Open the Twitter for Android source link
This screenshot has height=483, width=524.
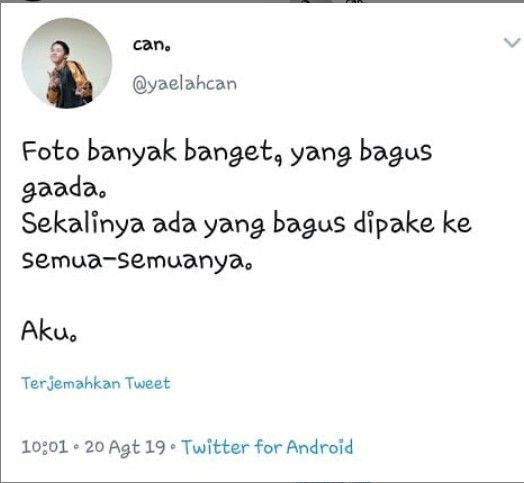coord(267,447)
